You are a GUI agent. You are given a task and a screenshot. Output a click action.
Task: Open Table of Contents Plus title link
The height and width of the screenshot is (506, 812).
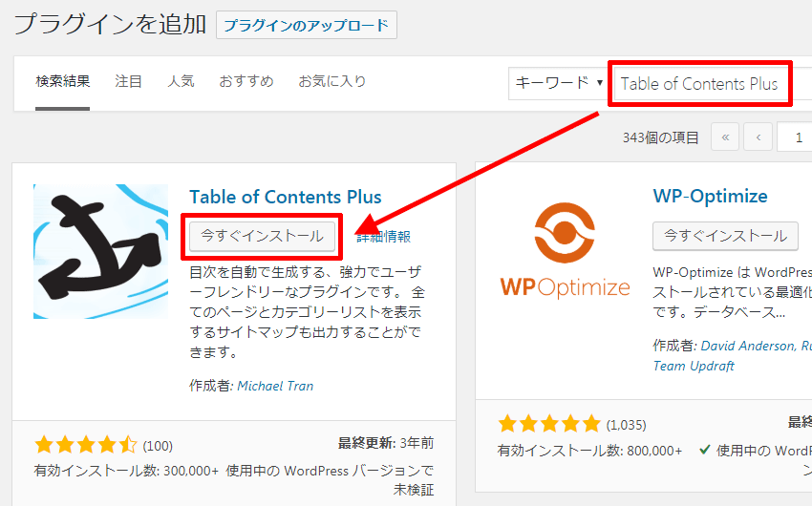[285, 197]
